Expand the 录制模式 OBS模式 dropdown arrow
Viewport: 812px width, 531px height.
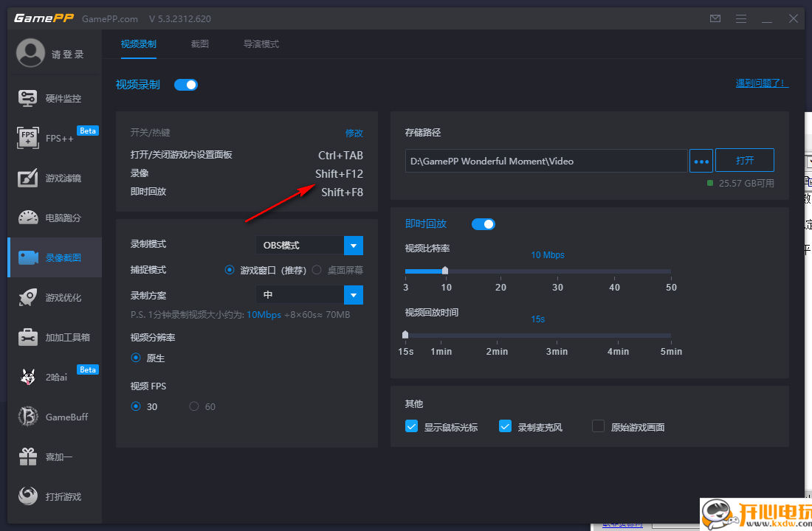(354, 246)
